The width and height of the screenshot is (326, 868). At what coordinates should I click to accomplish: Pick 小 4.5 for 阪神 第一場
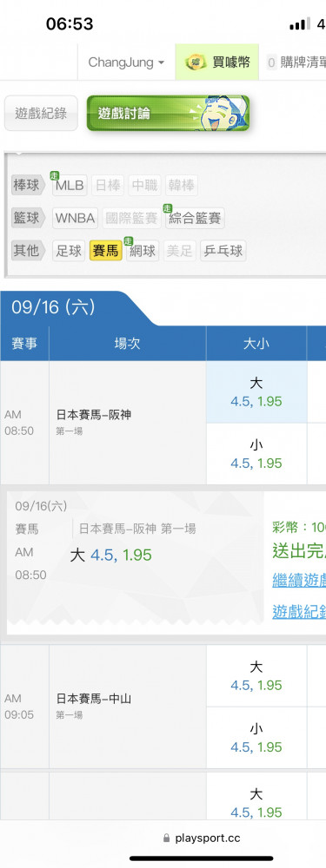click(256, 454)
